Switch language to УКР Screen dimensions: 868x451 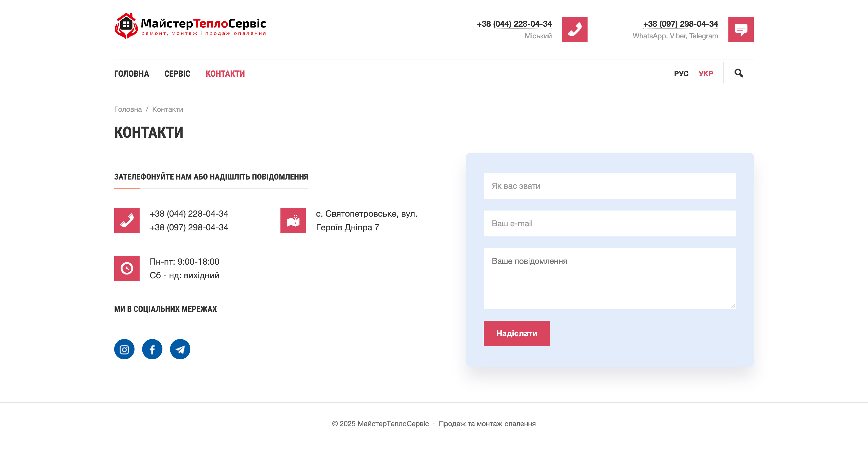pos(706,74)
